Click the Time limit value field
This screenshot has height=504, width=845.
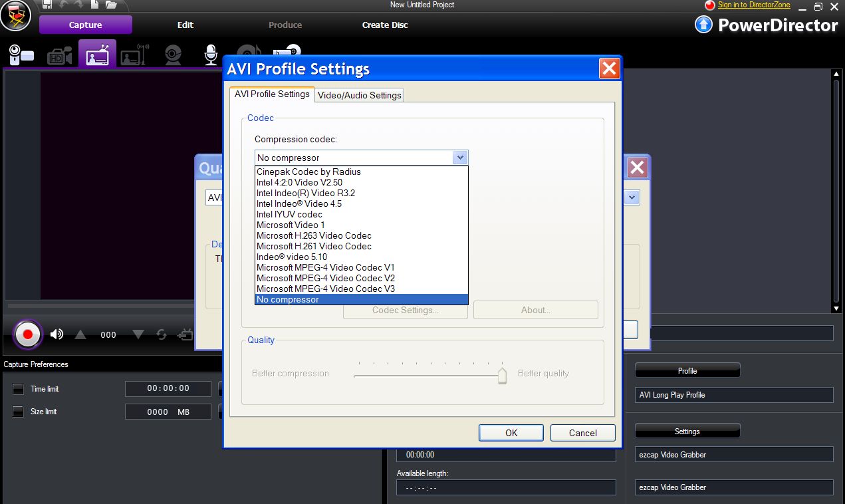(x=168, y=389)
